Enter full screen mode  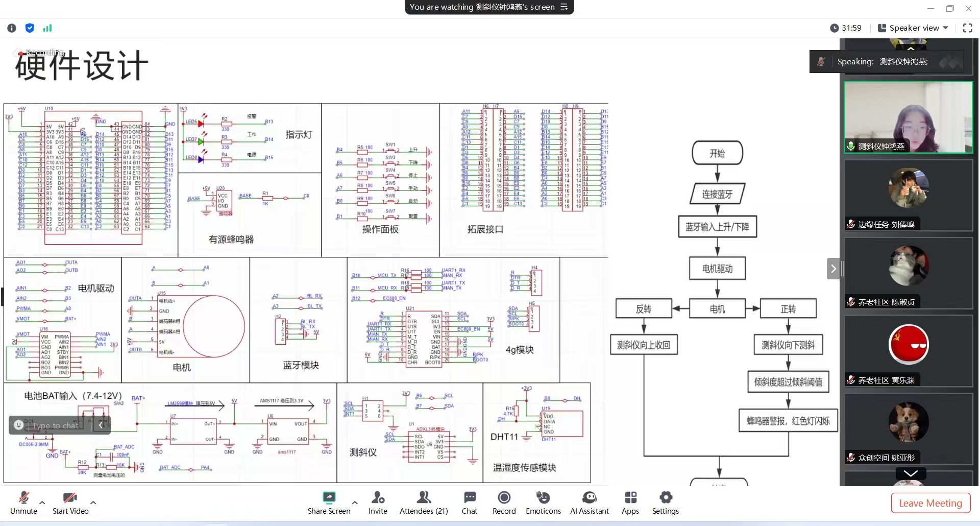click(x=967, y=28)
